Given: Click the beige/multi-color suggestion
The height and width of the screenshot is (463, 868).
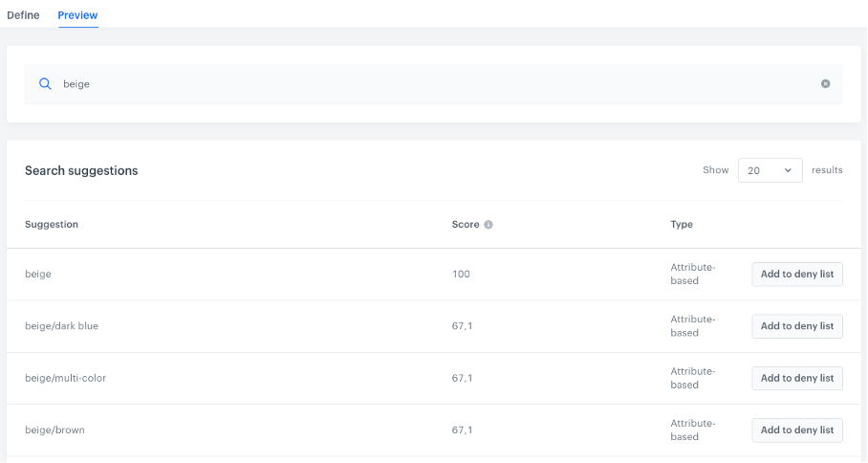Looking at the screenshot, I should click(x=65, y=378).
